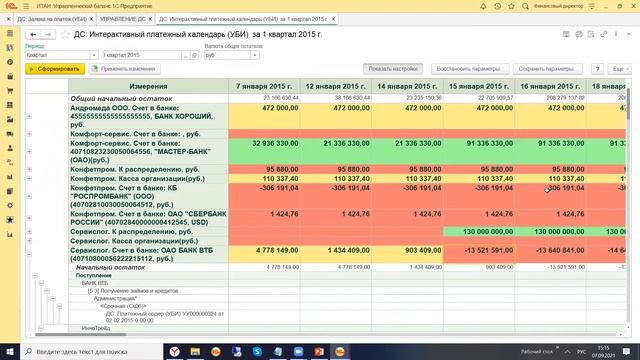Click Применить изменения button

pyautogui.click(x=124, y=69)
